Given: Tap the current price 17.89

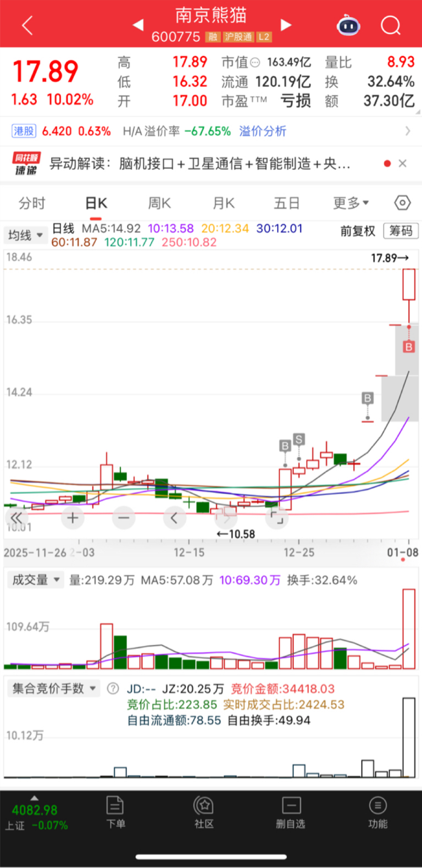Looking at the screenshot, I should 46,71.
